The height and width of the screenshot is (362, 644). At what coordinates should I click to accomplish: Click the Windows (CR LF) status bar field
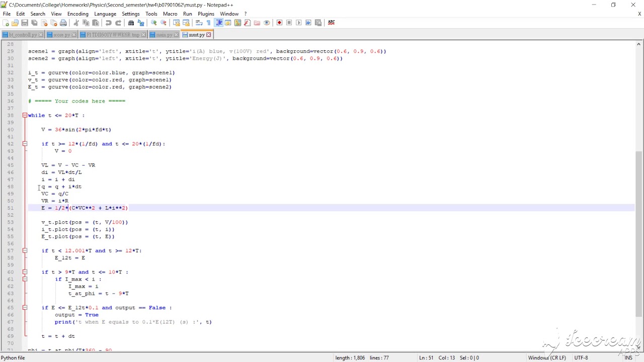pos(547,358)
